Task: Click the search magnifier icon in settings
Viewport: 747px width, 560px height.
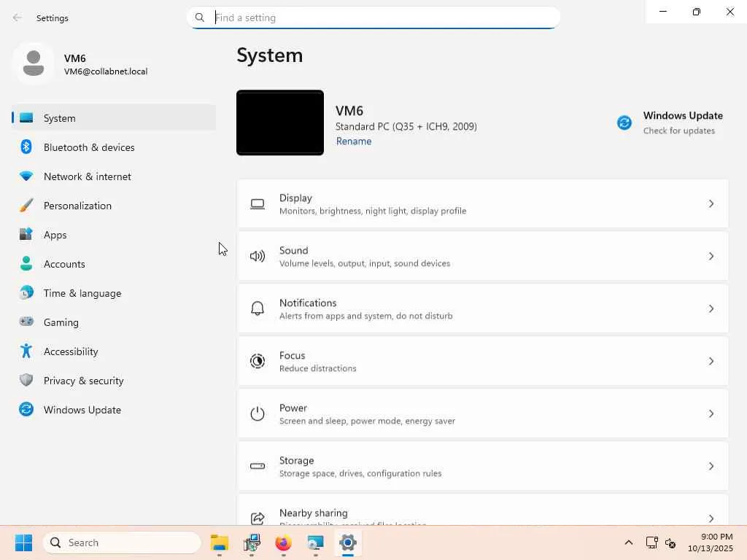Action: tap(200, 17)
